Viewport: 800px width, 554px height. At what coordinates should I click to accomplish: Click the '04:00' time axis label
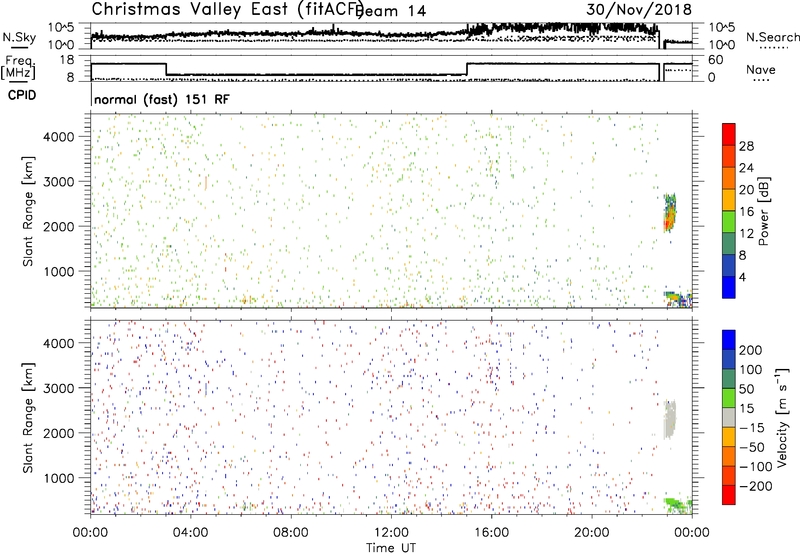(x=191, y=533)
